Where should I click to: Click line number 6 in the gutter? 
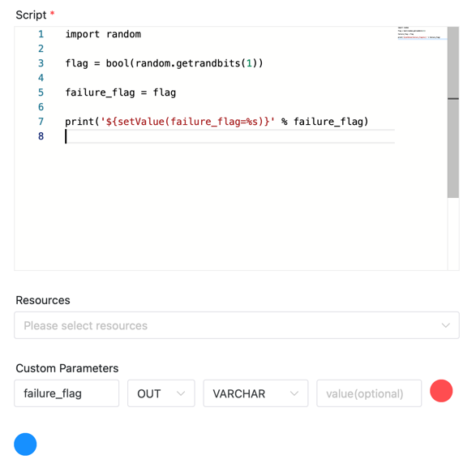pyautogui.click(x=41, y=107)
